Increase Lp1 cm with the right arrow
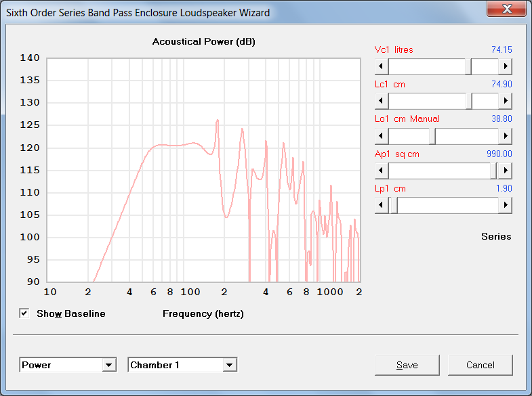Screen dimensions: 532x396 point(505,205)
